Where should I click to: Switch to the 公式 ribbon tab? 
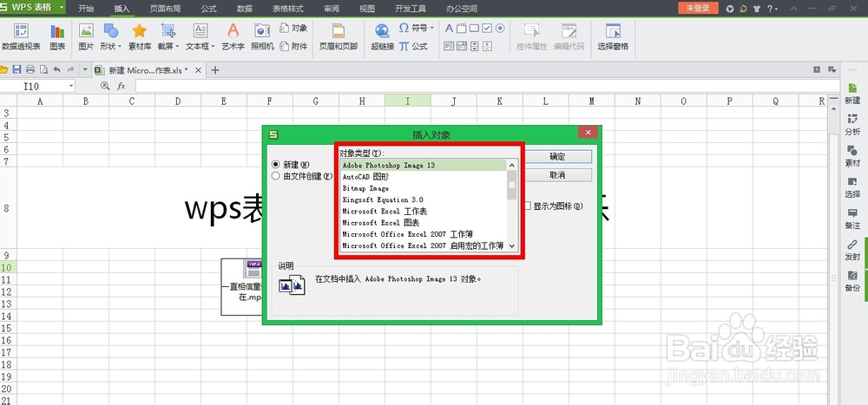pos(208,9)
